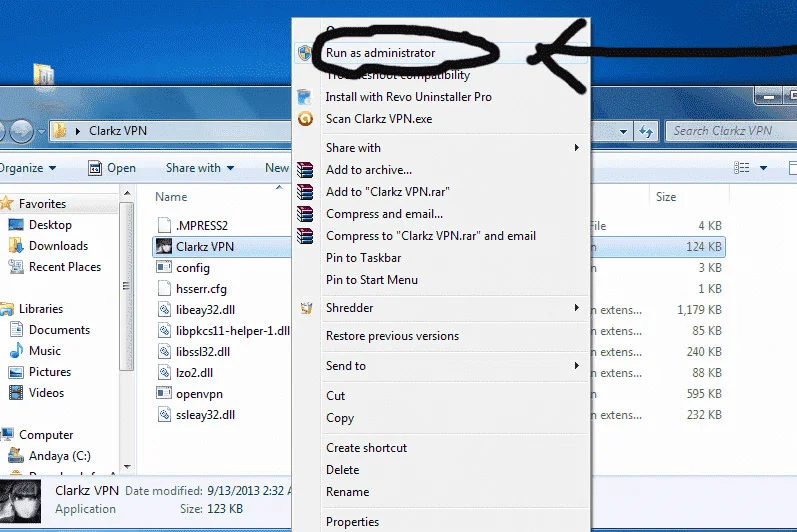Select Restore previous versions
Image resolution: width=797 pixels, height=532 pixels.
point(392,336)
